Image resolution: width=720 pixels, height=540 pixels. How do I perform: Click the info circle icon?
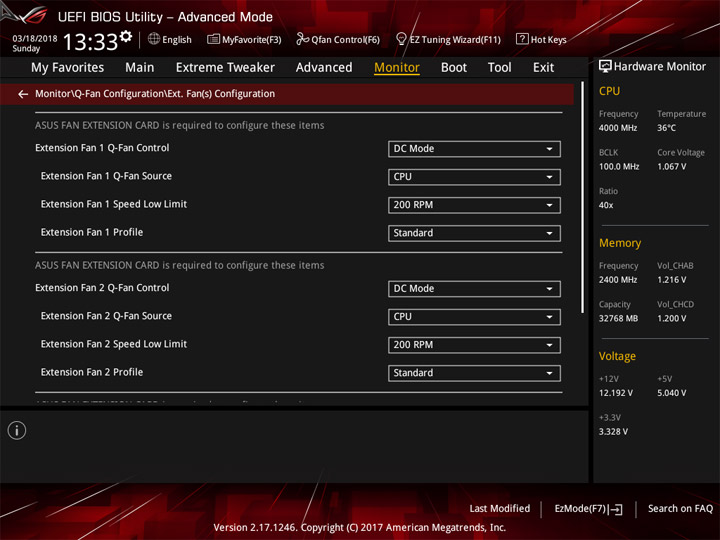[17, 430]
